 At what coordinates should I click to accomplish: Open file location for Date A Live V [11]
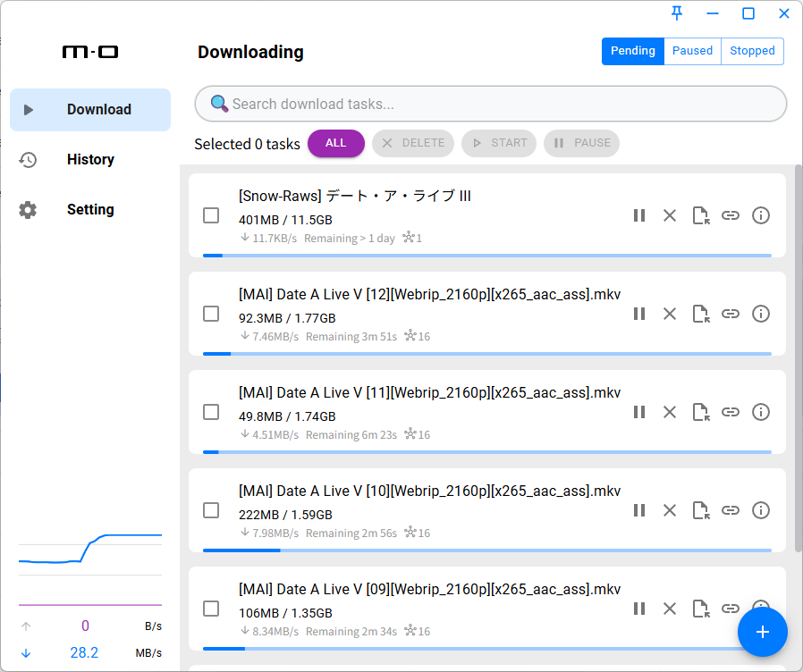[700, 412]
